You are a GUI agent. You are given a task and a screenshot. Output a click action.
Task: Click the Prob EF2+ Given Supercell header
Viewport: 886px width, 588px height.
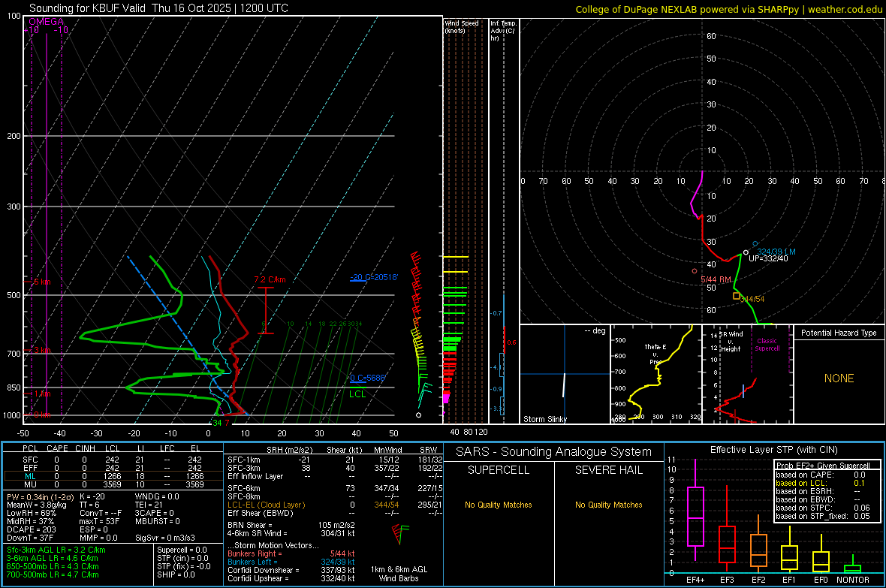click(x=823, y=466)
